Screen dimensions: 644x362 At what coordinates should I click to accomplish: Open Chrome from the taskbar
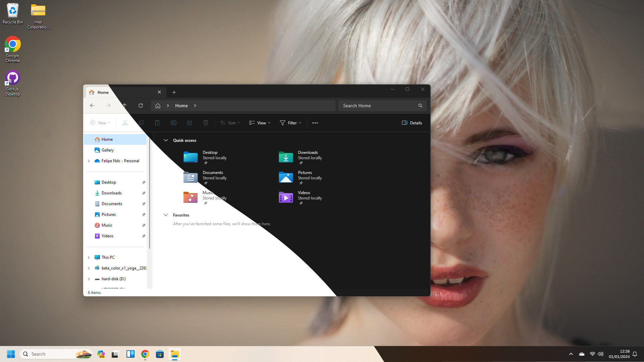pos(145,354)
